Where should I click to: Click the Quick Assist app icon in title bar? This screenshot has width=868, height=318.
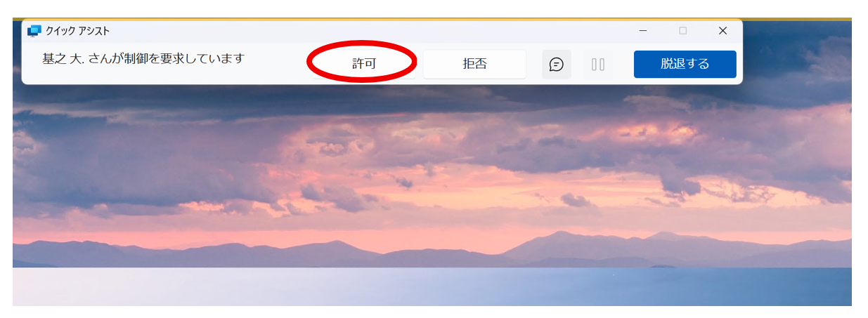pyautogui.click(x=34, y=31)
